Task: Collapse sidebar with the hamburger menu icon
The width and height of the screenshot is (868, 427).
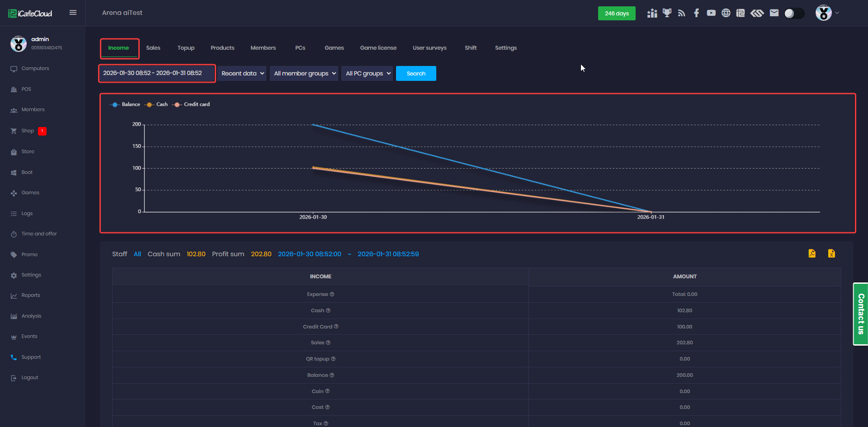Action: [73, 13]
